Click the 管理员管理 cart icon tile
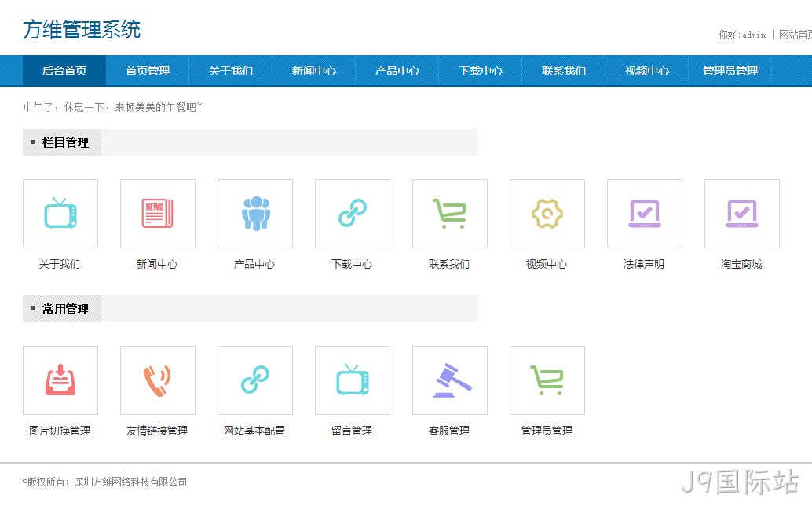This screenshot has width=812, height=506. [547, 380]
